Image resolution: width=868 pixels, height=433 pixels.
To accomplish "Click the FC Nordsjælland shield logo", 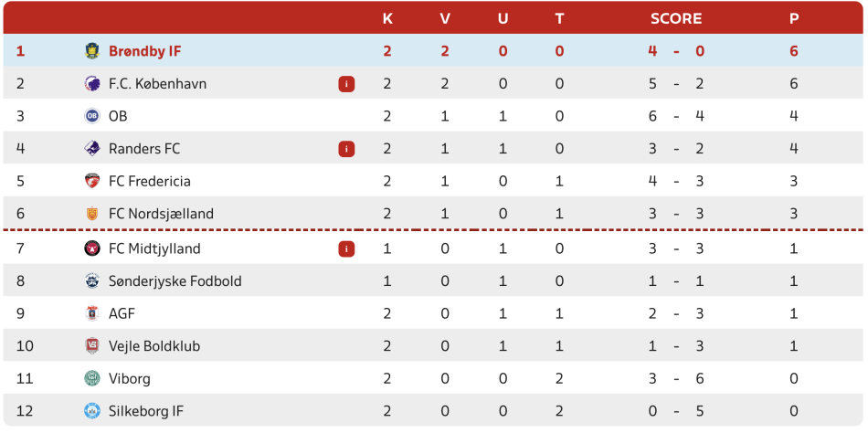I will point(92,214).
